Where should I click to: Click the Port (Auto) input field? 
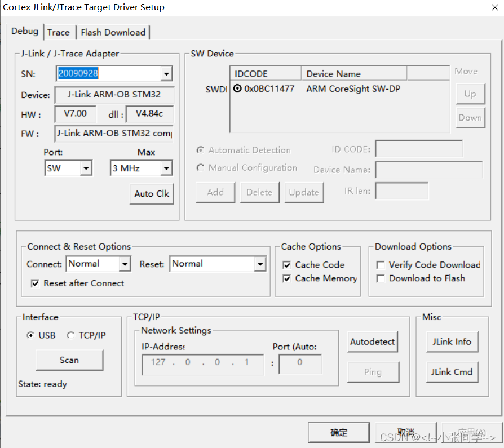(x=300, y=365)
